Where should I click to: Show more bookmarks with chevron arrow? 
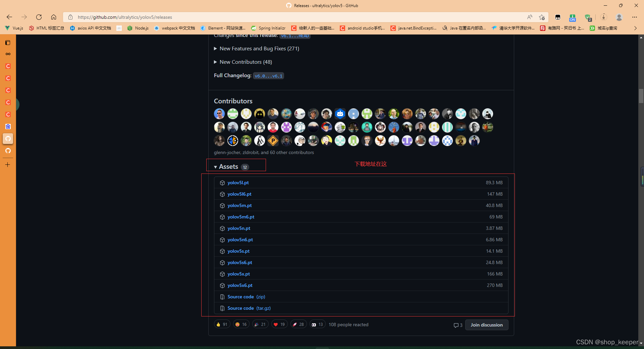635,28
